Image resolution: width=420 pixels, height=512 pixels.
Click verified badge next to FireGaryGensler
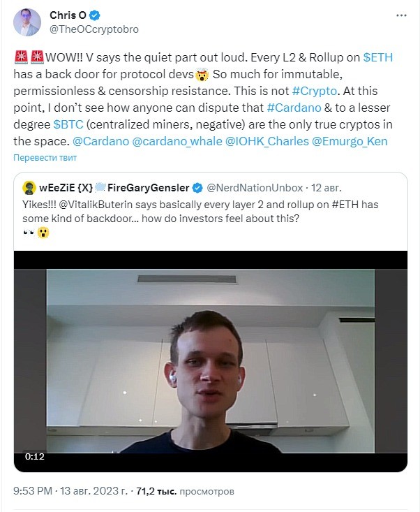[x=197, y=188]
